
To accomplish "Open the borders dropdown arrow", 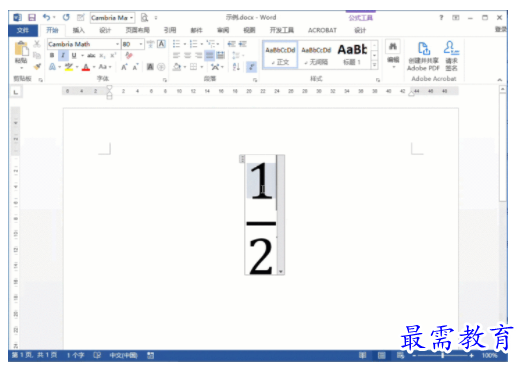I will tap(202, 67).
